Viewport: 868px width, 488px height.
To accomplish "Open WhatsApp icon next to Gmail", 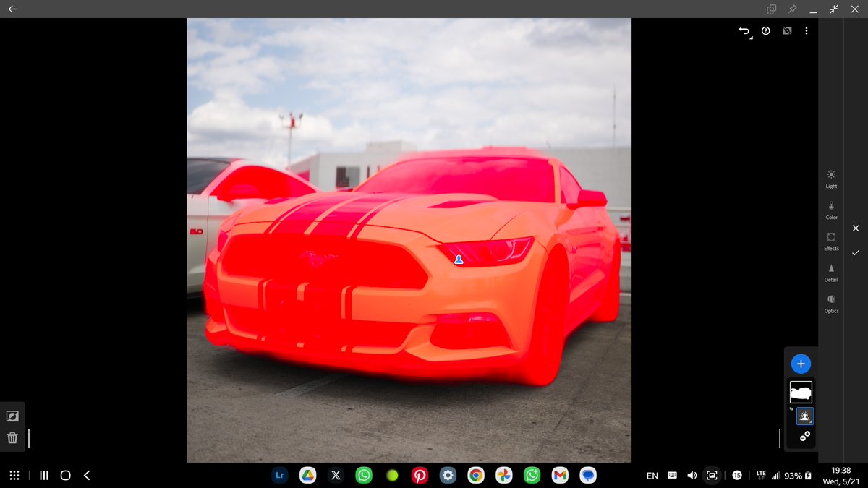I will tap(532, 476).
